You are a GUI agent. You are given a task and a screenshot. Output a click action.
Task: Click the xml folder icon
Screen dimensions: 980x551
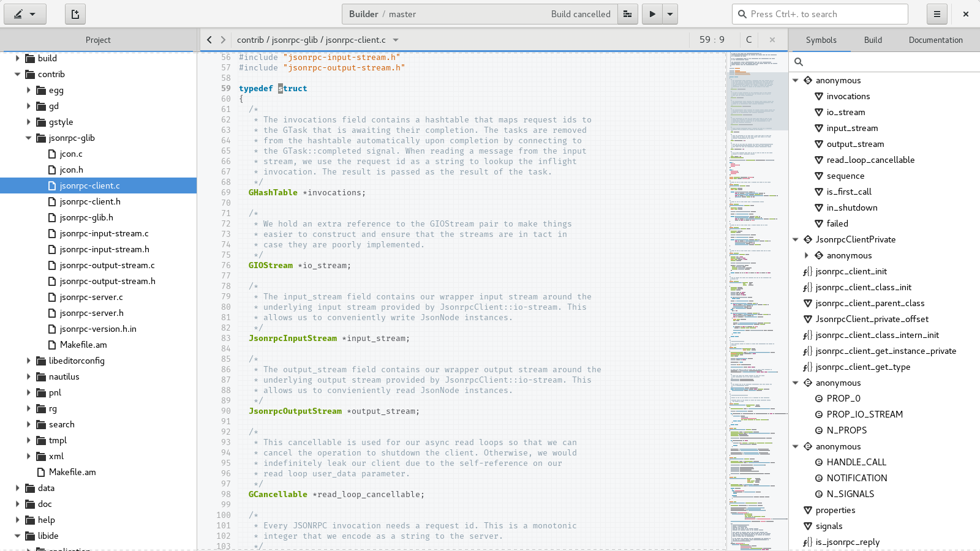(41, 456)
